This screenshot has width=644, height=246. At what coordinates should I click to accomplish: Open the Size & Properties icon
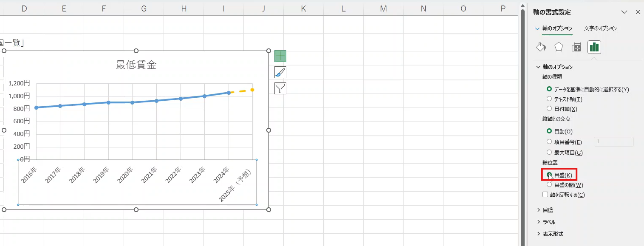tap(576, 47)
